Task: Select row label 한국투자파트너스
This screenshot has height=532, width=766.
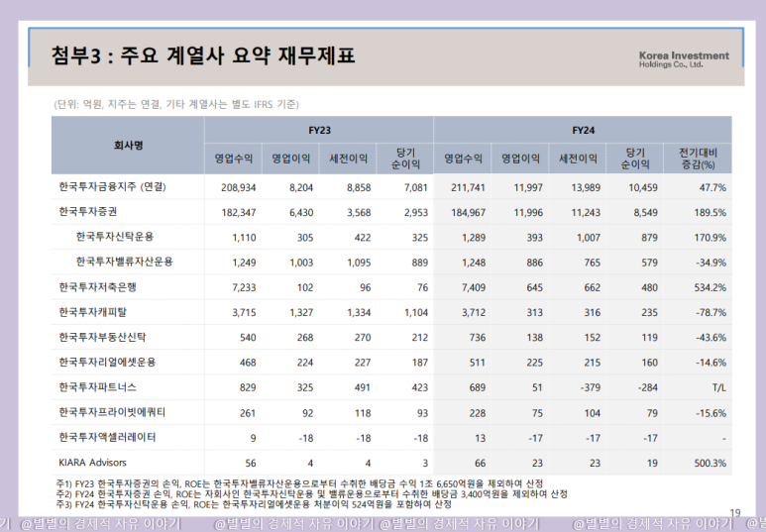Action: 98,387
